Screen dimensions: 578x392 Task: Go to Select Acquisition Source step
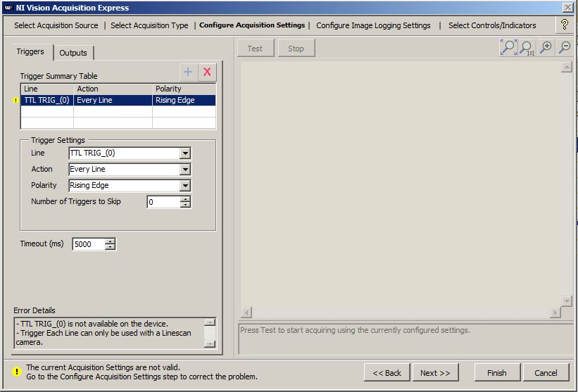point(56,25)
